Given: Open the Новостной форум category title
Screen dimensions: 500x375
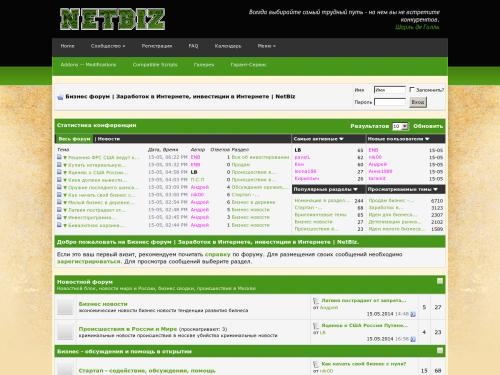Looking at the screenshot, I should click(85, 282).
